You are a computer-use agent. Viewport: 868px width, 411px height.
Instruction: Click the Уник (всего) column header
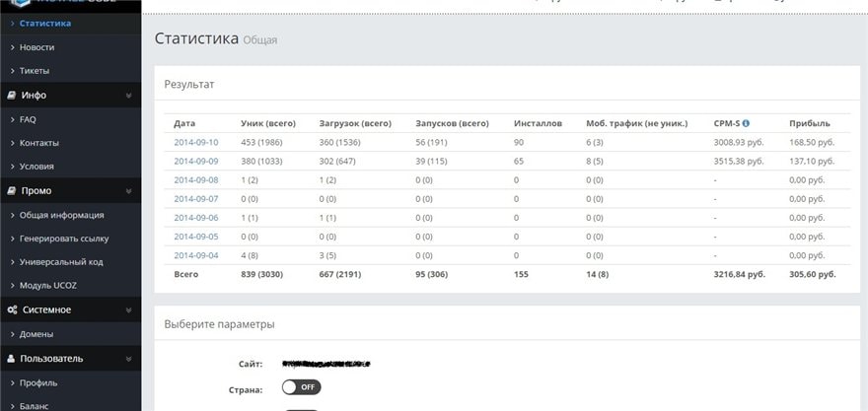268,123
